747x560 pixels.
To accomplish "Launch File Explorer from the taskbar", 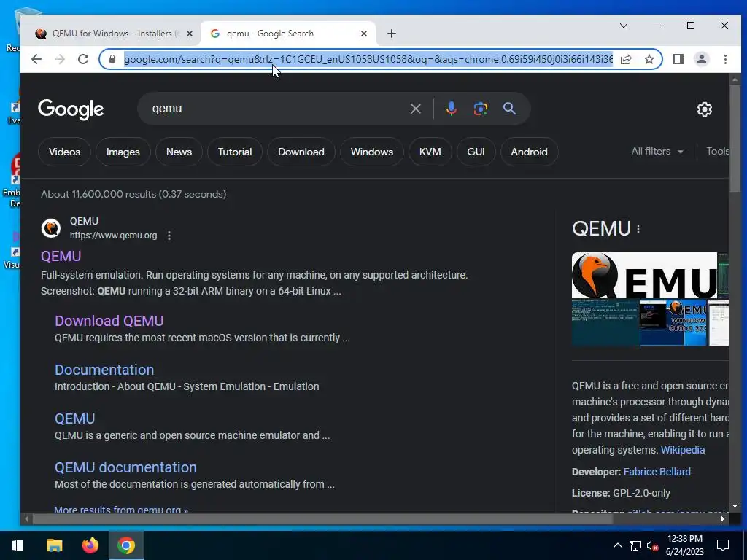I will pyautogui.click(x=54, y=545).
